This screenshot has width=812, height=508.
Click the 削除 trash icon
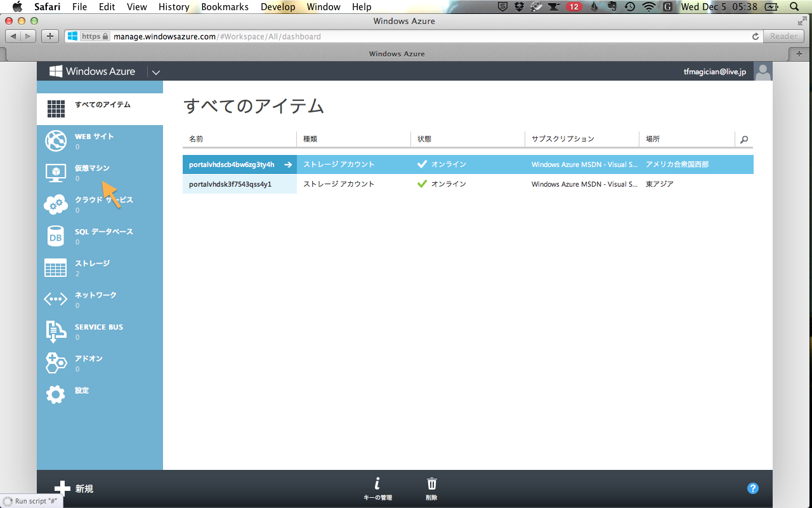pos(431,484)
